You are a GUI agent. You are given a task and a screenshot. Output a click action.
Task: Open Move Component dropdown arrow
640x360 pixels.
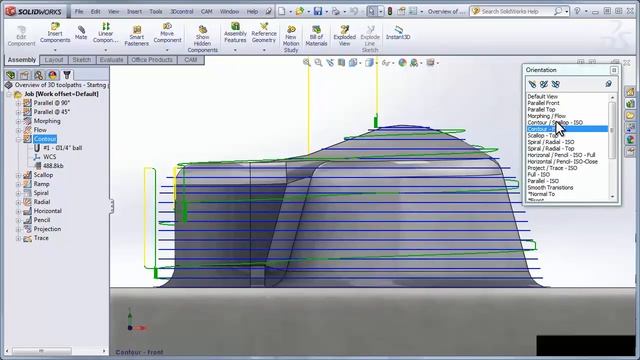(167, 50)
